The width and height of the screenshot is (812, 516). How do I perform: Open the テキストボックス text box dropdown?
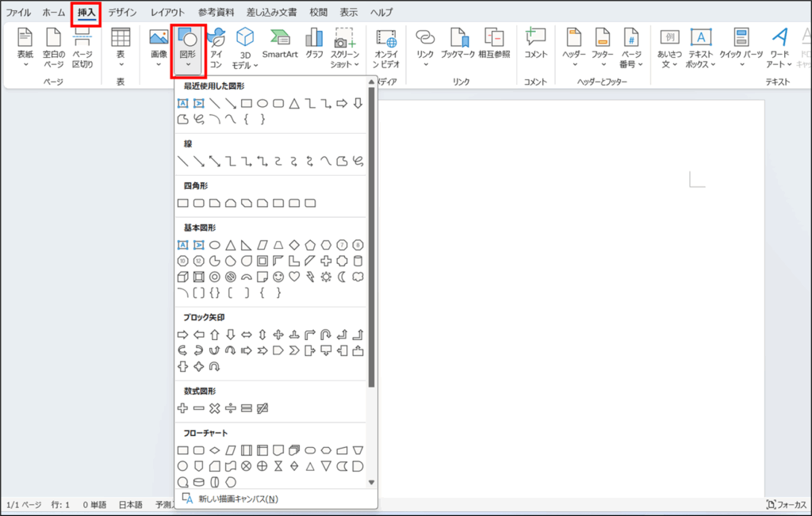coord(700,48)
